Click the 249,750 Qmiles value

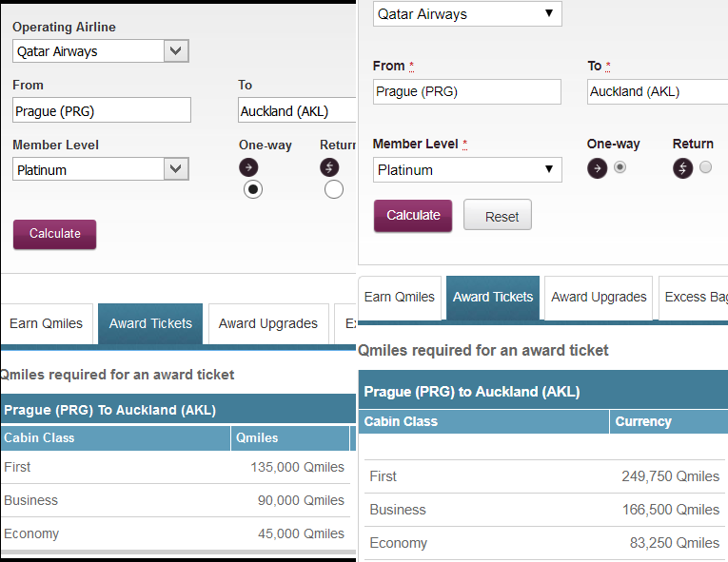tap(671, 476)
